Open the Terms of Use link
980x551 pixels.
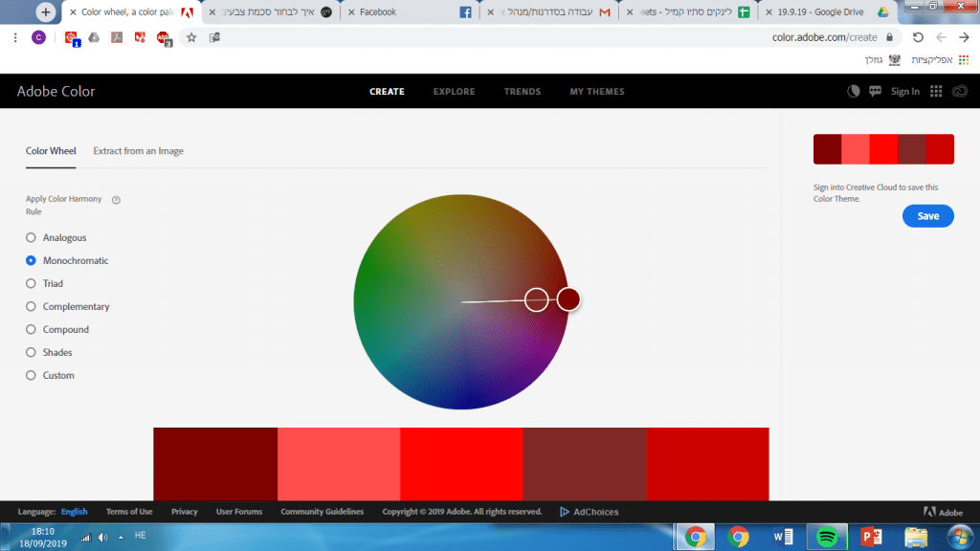(x=129, y=512)
